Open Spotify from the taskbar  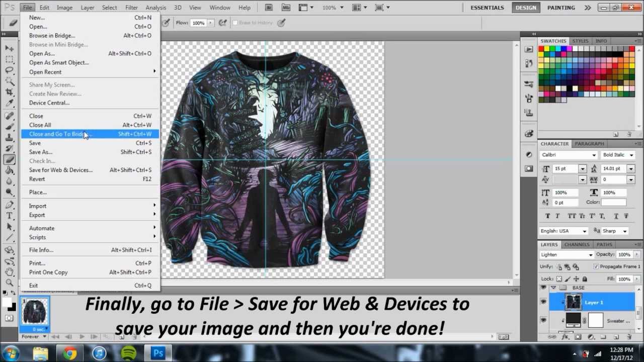[x=129, y=353]
